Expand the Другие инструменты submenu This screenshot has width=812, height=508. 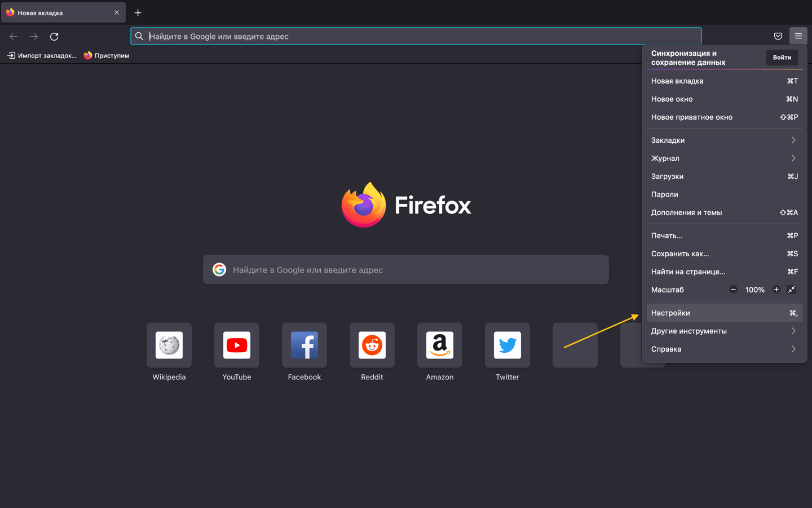(x=724, y=331)
